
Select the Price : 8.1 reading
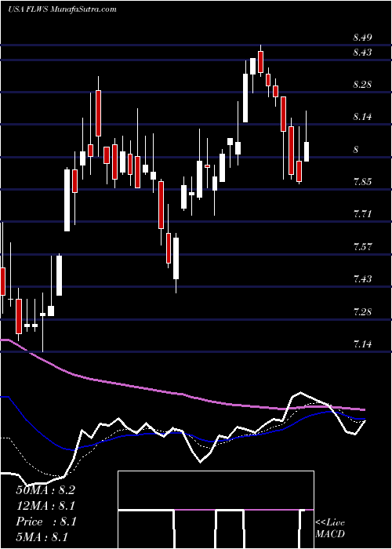(45, 522)
